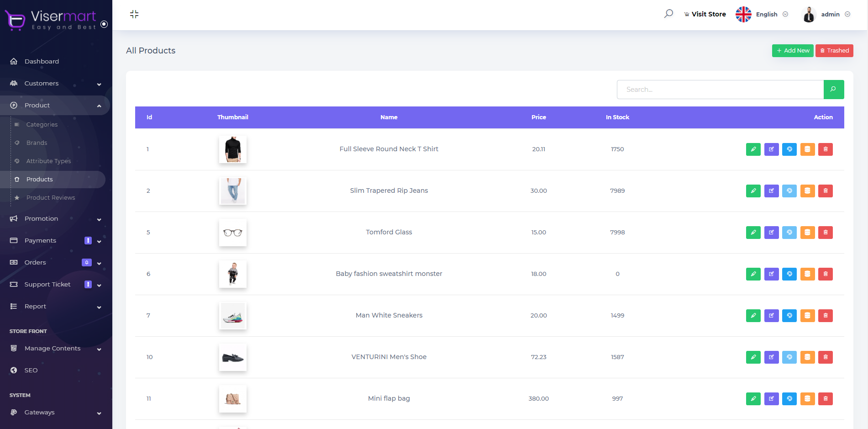
Task: Click the green highlighter icon for Tomford Glass
Action: coord(753,233)
